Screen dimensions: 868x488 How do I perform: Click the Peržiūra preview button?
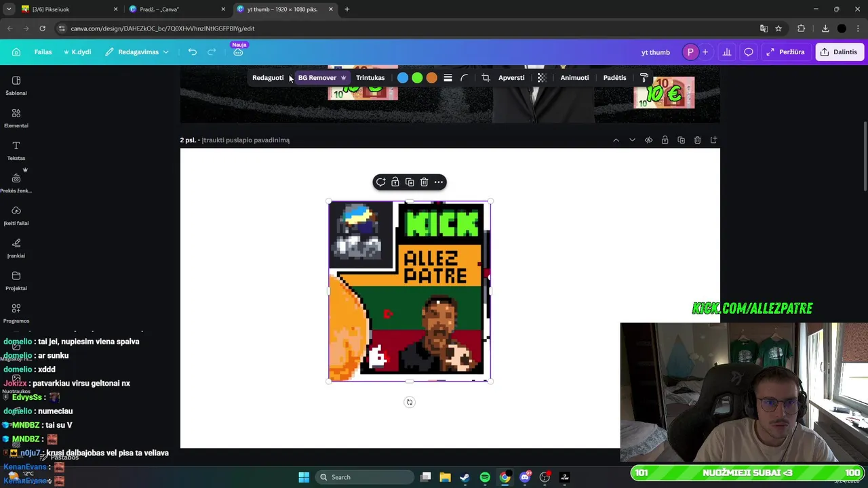click(785, 52)
